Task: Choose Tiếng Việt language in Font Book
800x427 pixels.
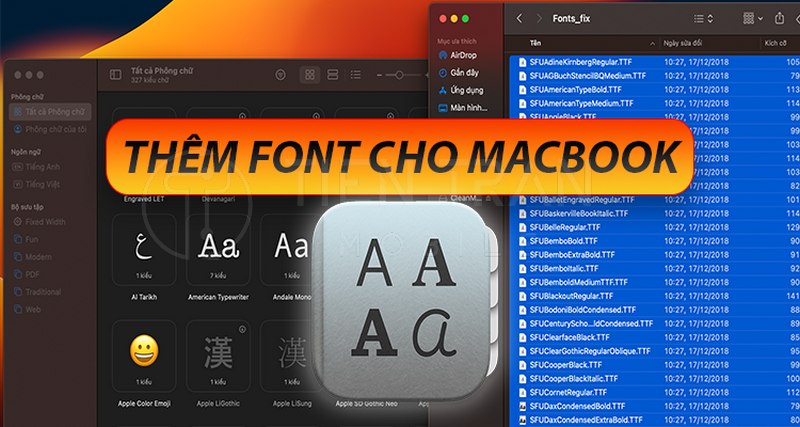Action: click(37, 184)
